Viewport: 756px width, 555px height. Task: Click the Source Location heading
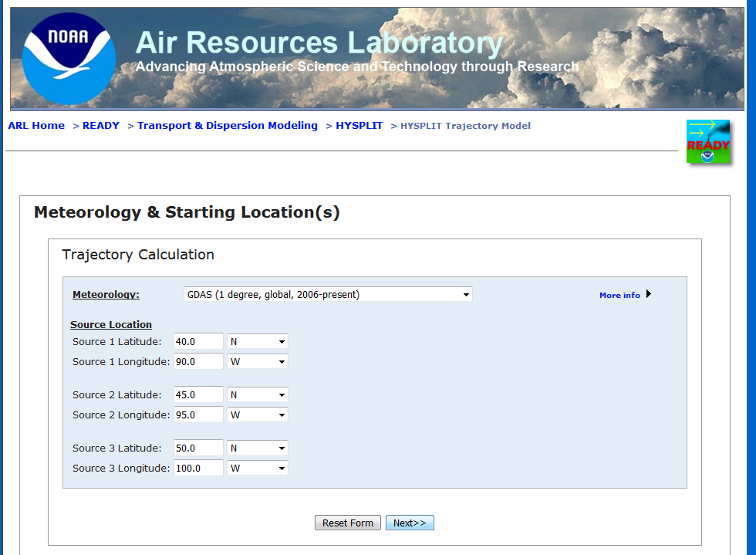(111, 325)
